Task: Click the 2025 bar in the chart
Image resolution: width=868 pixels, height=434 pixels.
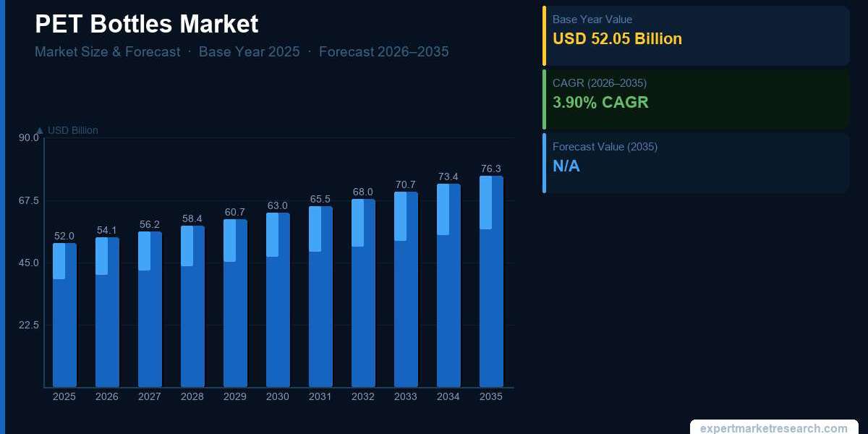Action: pos(64,315)
